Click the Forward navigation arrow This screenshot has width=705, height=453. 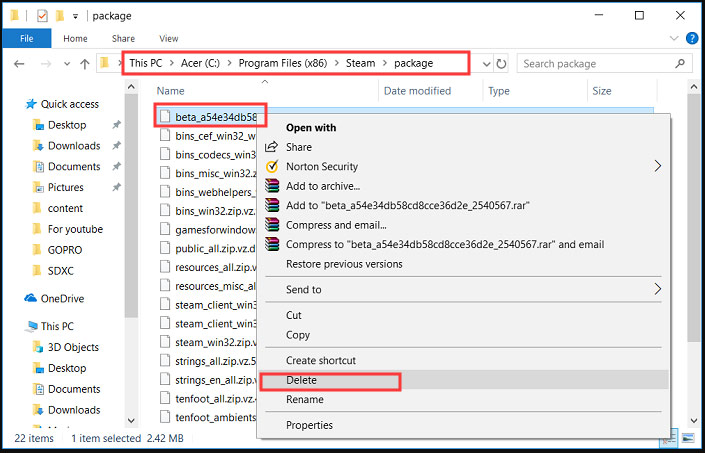click(45, 64)
